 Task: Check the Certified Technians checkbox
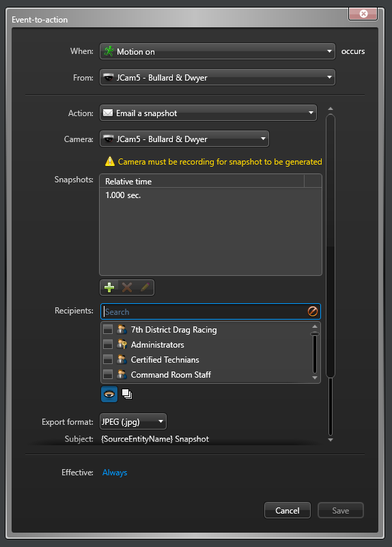point(108,359)
